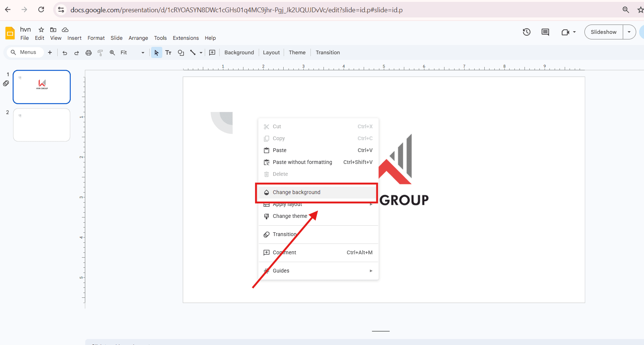Viewport: 644px width, 345px height.
Task: Open the shape insert tool
Action: click(181, 53)
